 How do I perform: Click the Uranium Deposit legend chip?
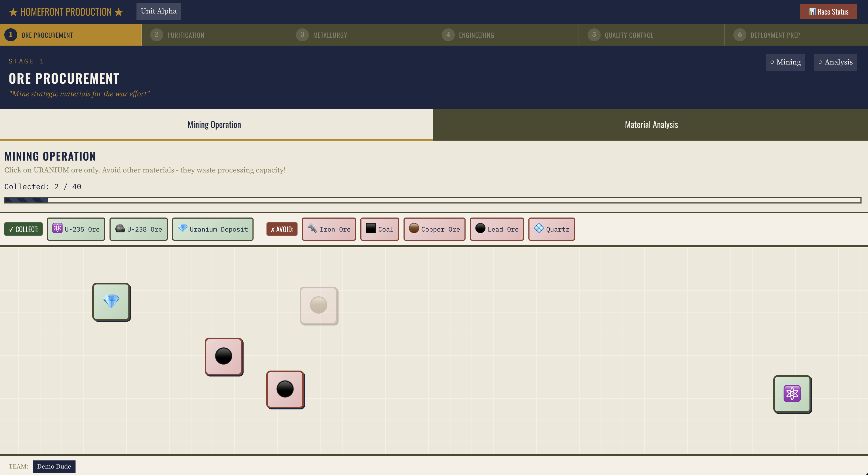click(x=213, y=229)
